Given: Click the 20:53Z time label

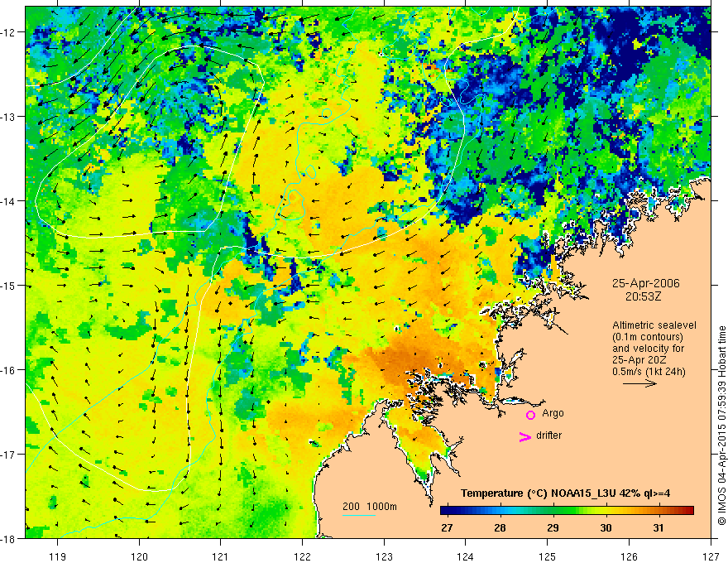Looking at the screenshot, I should 643,296.
